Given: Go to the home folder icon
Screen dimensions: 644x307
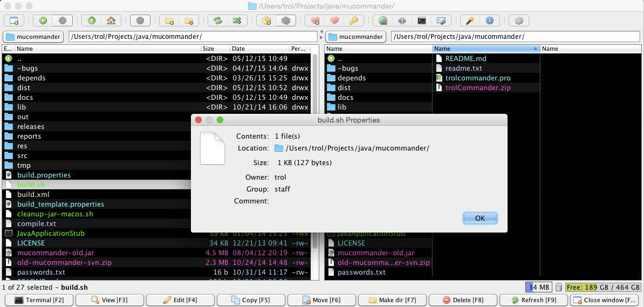Looking at the screenshot, I should point(111,20).
